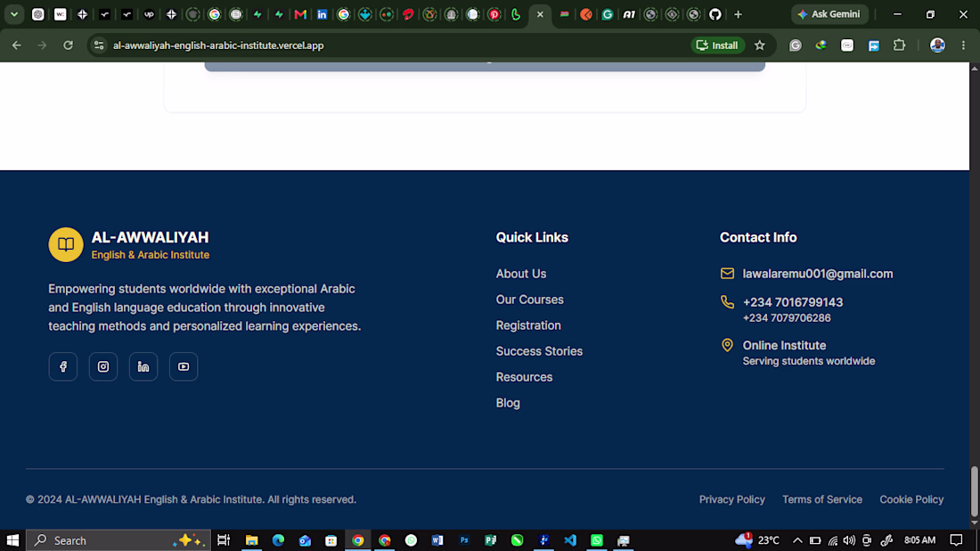Open the Extensions puzzle icon
This screenshot has width=980, height=551.
pos(900,45)
